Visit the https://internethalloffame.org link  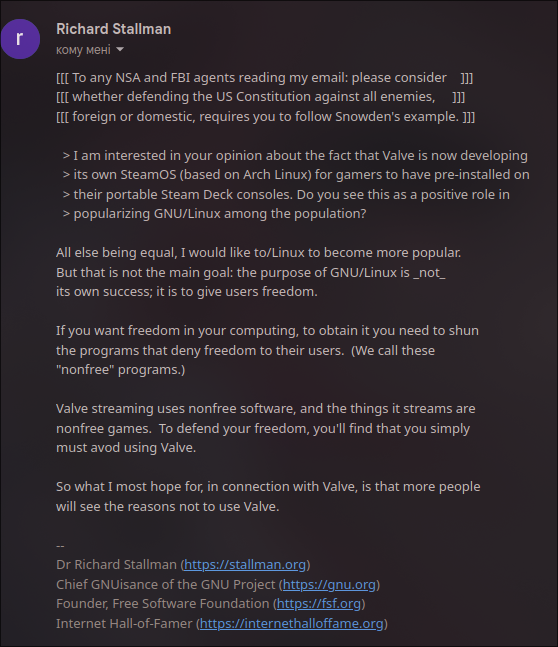point(291,623)
